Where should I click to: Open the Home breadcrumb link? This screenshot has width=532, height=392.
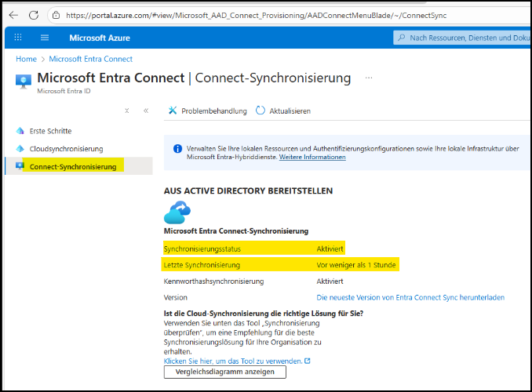[x=26, y=59]
